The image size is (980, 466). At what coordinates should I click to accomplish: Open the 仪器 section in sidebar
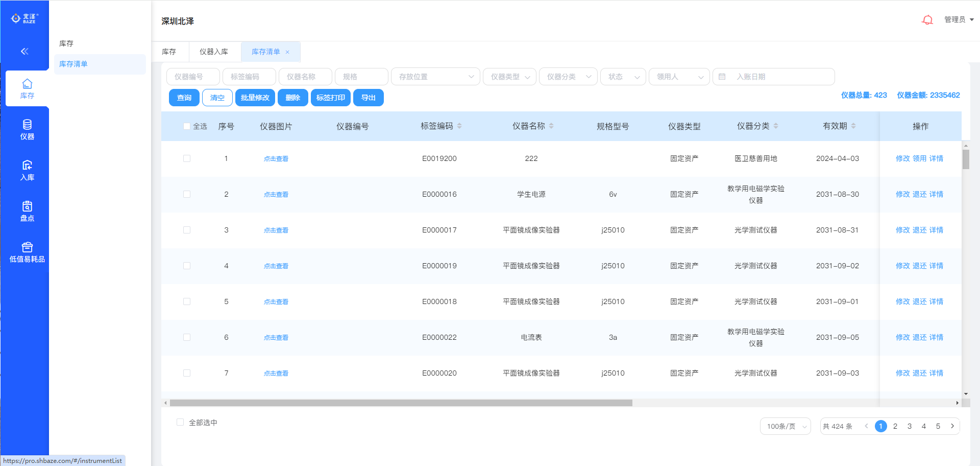pyautogui.click(x=27, y=130)
